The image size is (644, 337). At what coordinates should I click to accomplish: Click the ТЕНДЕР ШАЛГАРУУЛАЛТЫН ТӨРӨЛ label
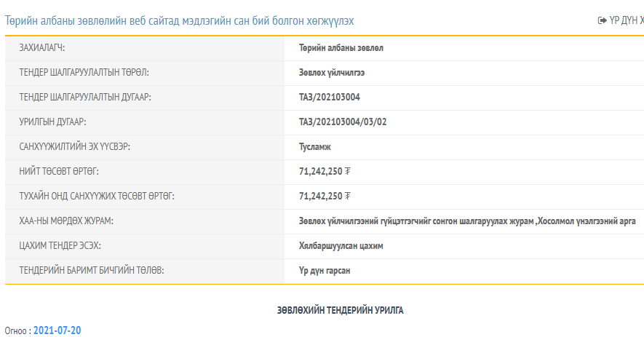click(x=84, y=73)
